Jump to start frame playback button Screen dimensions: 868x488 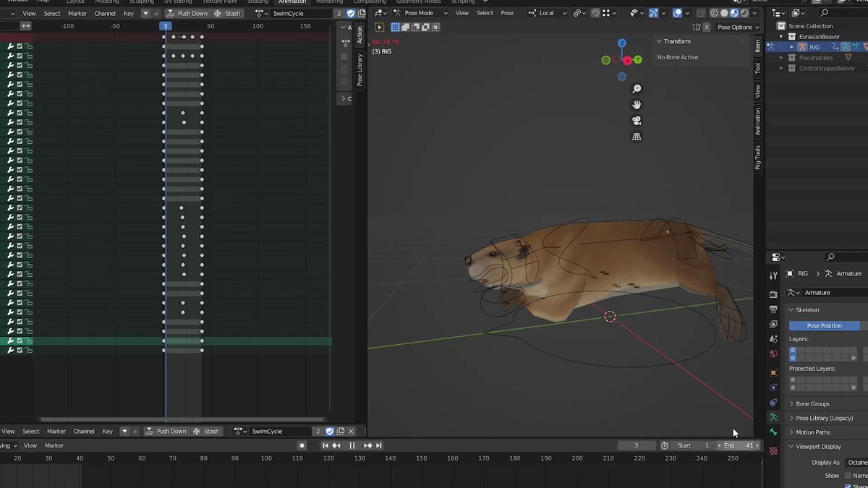pyautogui.click(x=325, y=445)
